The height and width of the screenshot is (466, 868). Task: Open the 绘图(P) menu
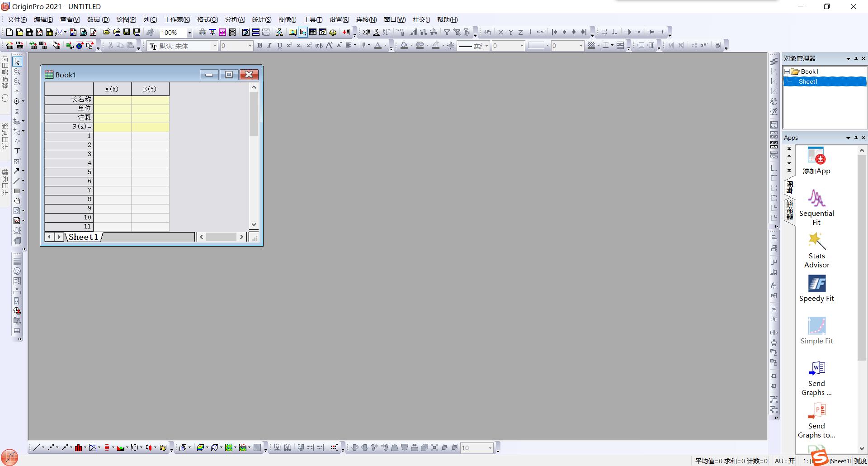pyautogui.click(x=126, y=19)
